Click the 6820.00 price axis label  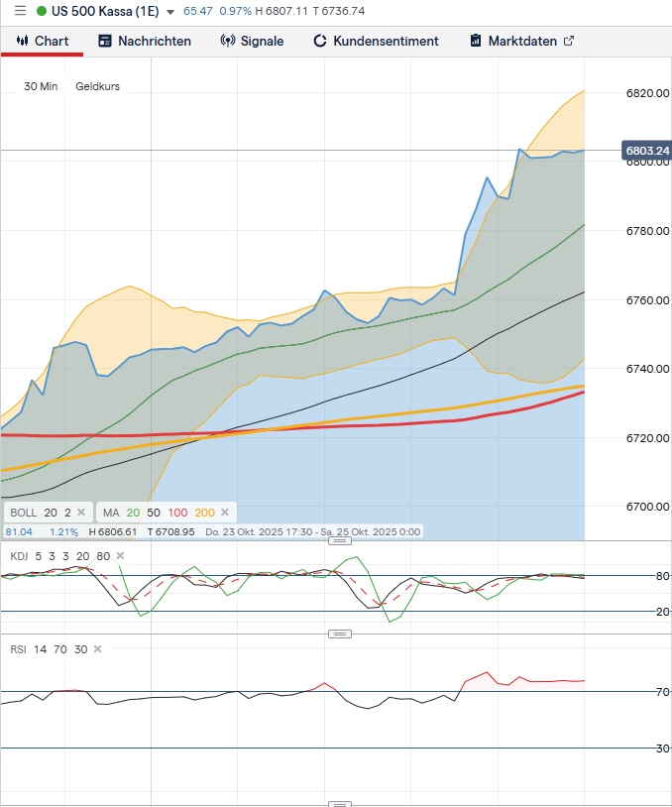(x=648, y=93)
